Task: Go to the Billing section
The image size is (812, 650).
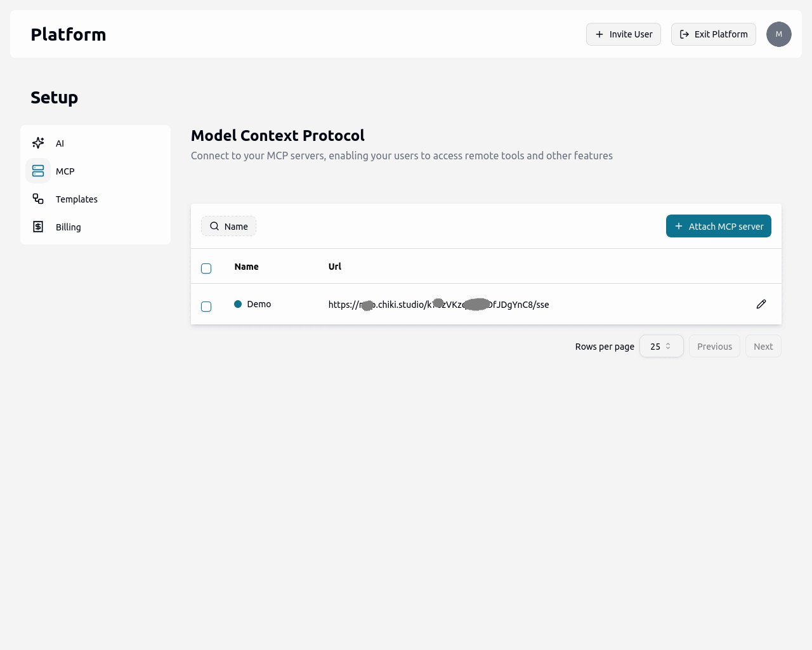Action: tap(69, 227)
